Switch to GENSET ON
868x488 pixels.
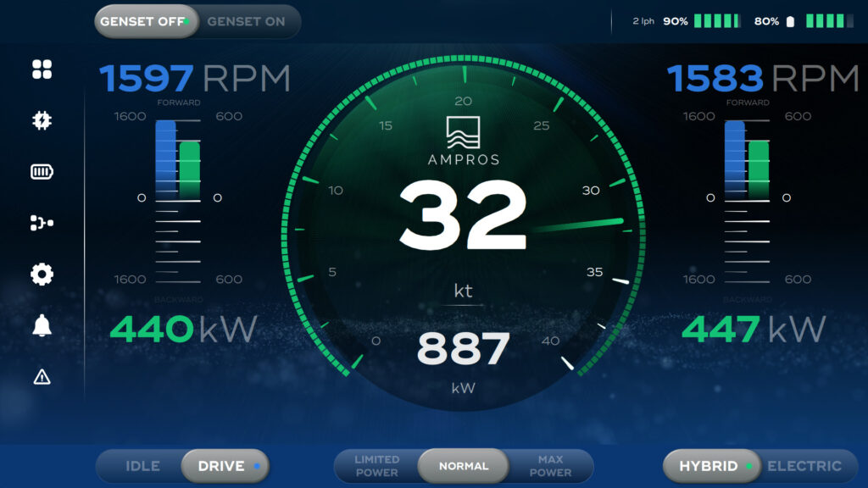point(247,21)
